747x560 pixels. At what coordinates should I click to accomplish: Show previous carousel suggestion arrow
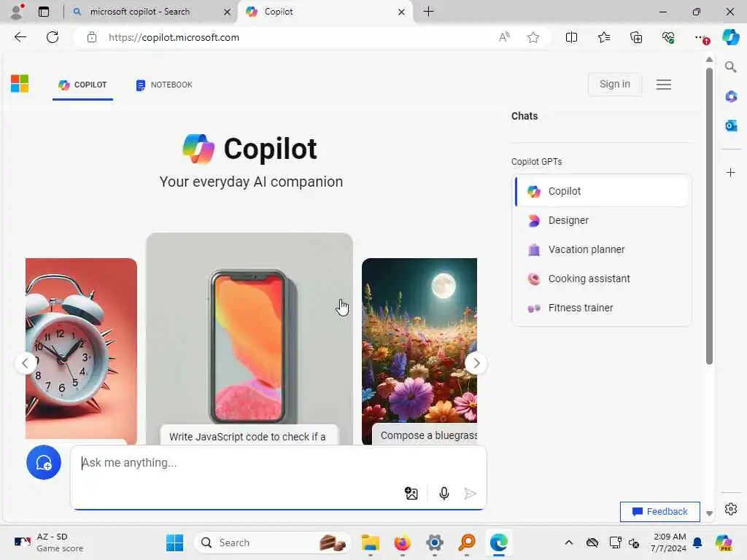(26, 363)
